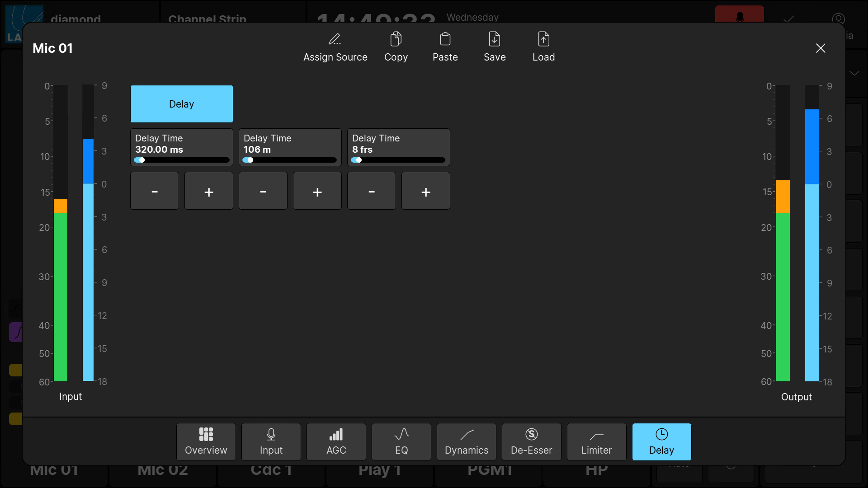Expand the chevron behind dialog at right
This screenshot has width=868, height=488.
pos(854,73)
